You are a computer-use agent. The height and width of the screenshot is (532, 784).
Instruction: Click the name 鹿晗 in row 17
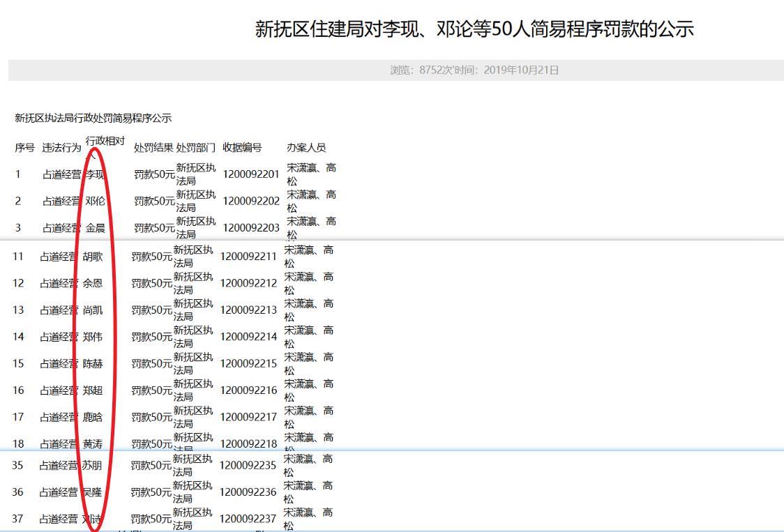tap(101, 416)
